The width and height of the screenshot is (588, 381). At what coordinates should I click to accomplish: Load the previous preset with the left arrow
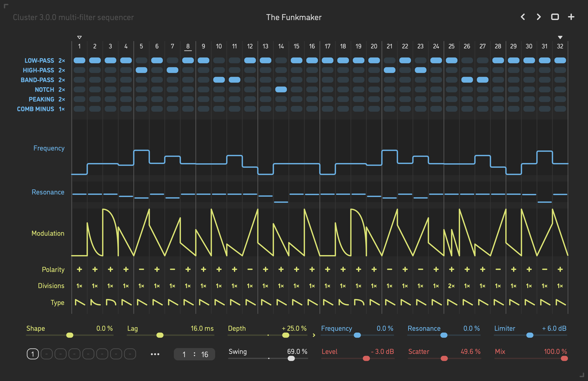(523, 17)
